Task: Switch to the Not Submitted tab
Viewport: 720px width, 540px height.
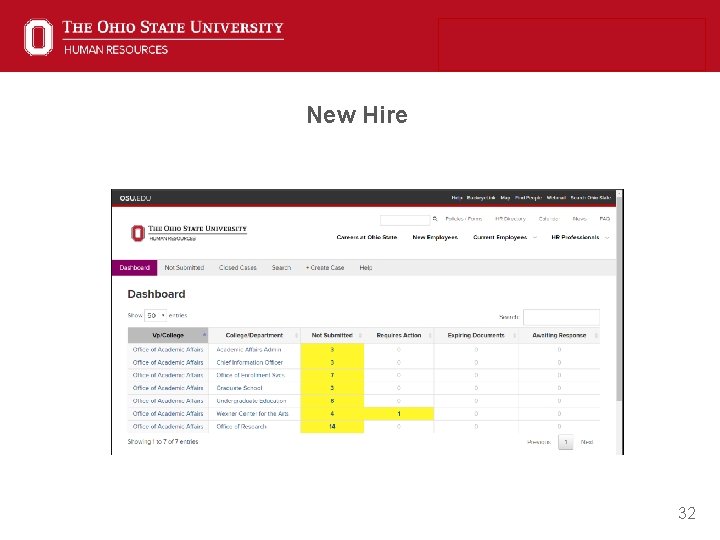Action: point(184,268)
